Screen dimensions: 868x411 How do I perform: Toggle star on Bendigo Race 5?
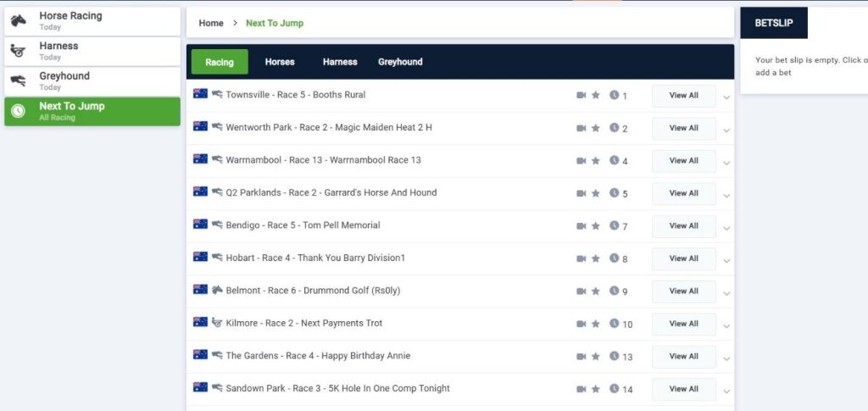click(596, 225)
